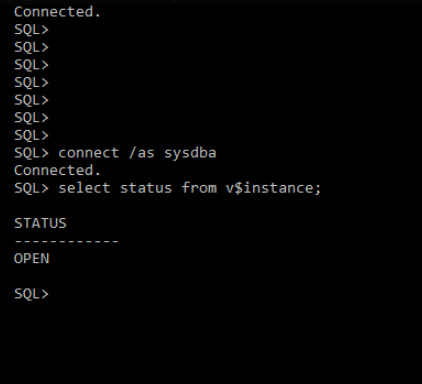Select the "v$instance" view name
Screen dimensions: 422x384
point(269,188)
